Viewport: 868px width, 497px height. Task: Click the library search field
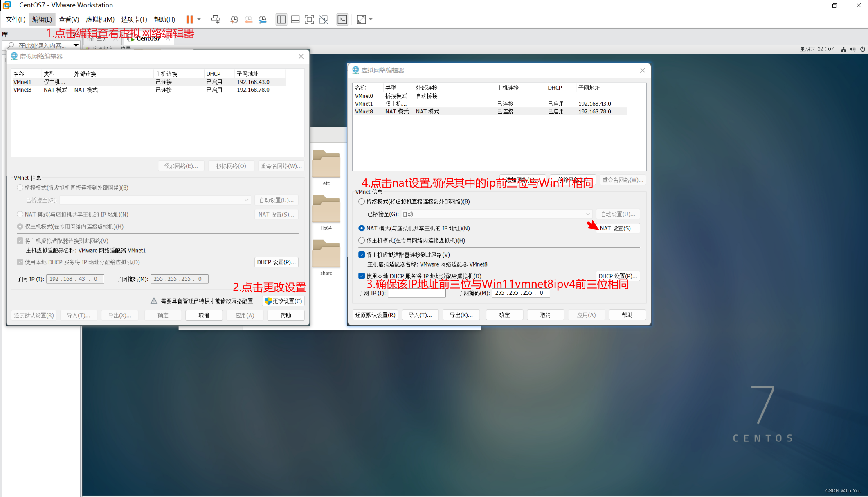(x=41, y=45)
